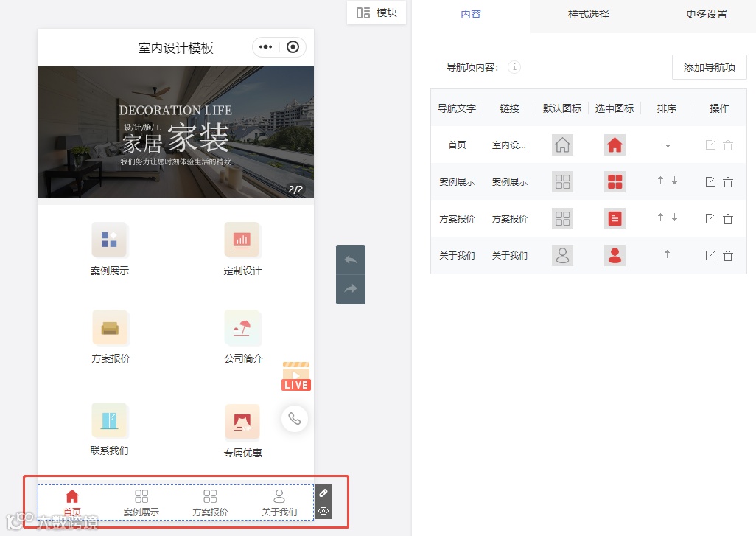This screenshot has height=536, width=756.
Task: Switch to the 更多设置 tab
Action: [x=707, y=15]
